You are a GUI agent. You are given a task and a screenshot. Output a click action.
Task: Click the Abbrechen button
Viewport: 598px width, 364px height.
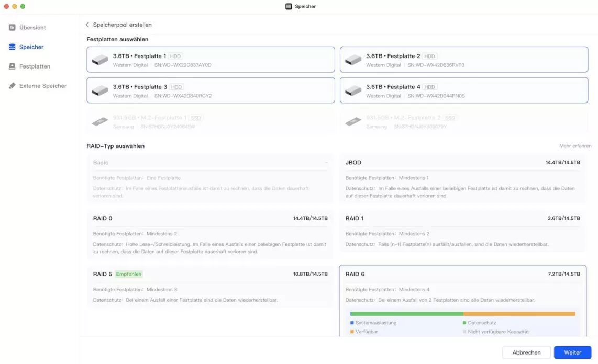[526, 352]
